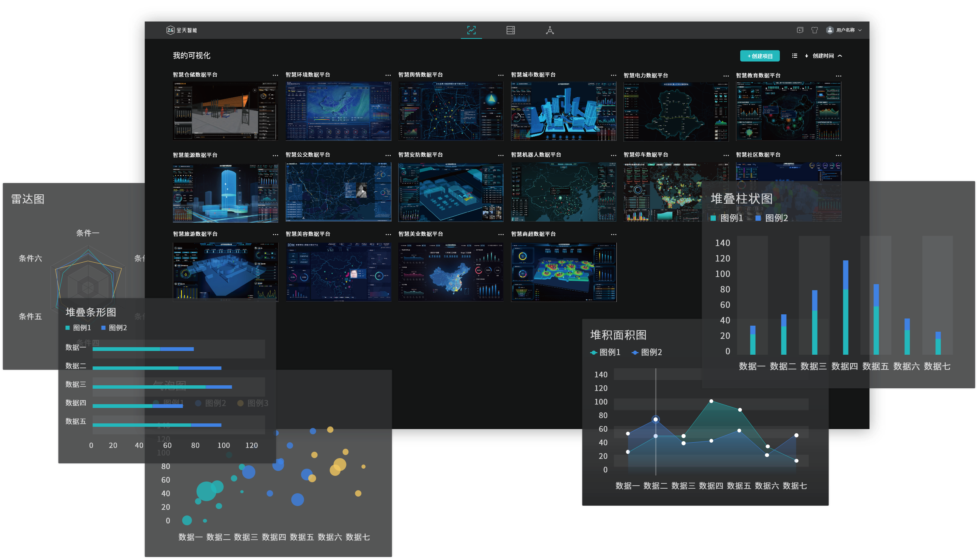
Task: Click the 数据三 bar in 堆叠条形图
Action: click(x=162, y=387)
